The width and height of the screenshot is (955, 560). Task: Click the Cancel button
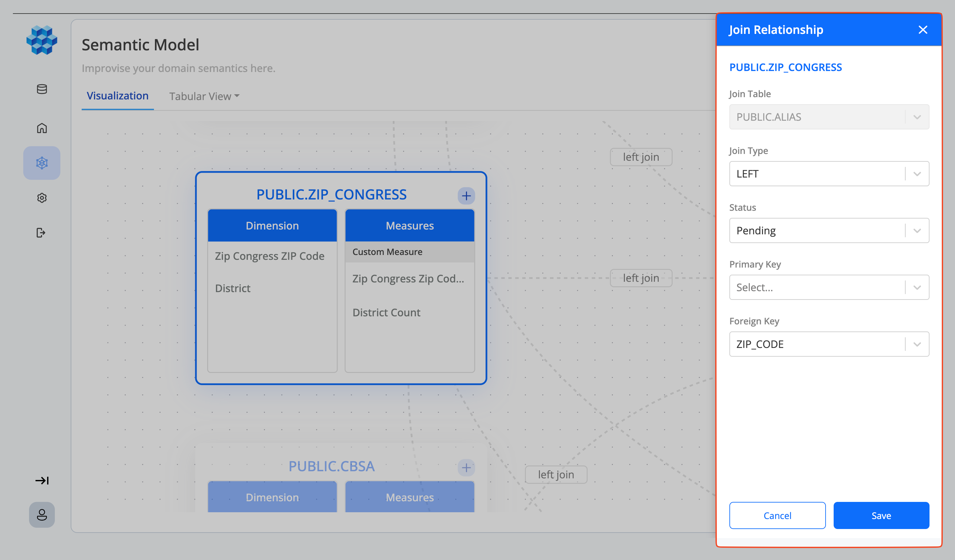(x=777, y=515)
